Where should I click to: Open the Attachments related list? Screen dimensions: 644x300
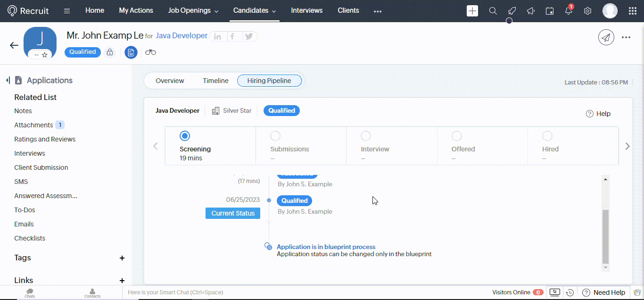33,125
